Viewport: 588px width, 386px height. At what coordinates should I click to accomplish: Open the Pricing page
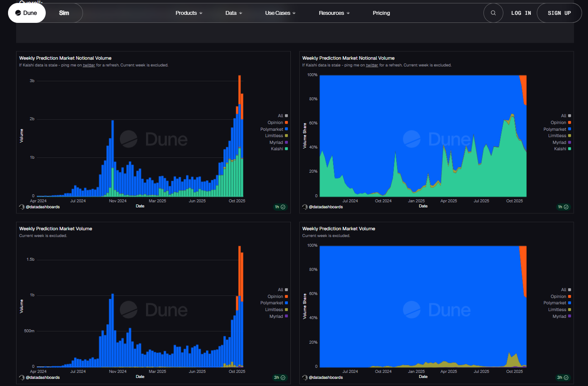tap(381, 13)
